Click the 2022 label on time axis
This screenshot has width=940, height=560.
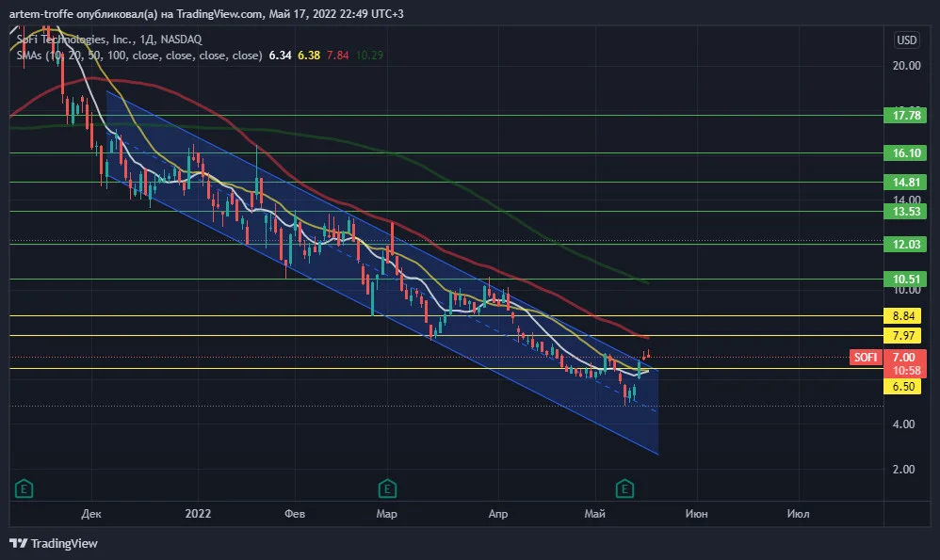[x=198, y=513]
